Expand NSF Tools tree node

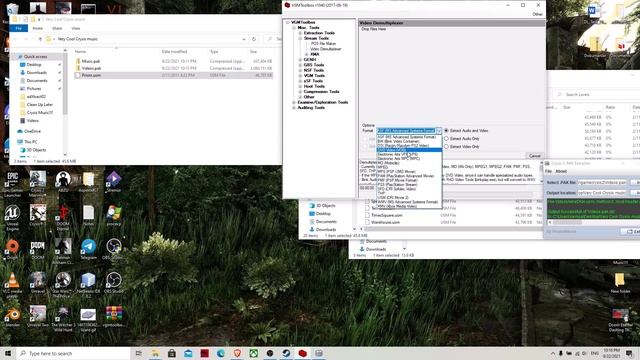click(x=300, y=70)
